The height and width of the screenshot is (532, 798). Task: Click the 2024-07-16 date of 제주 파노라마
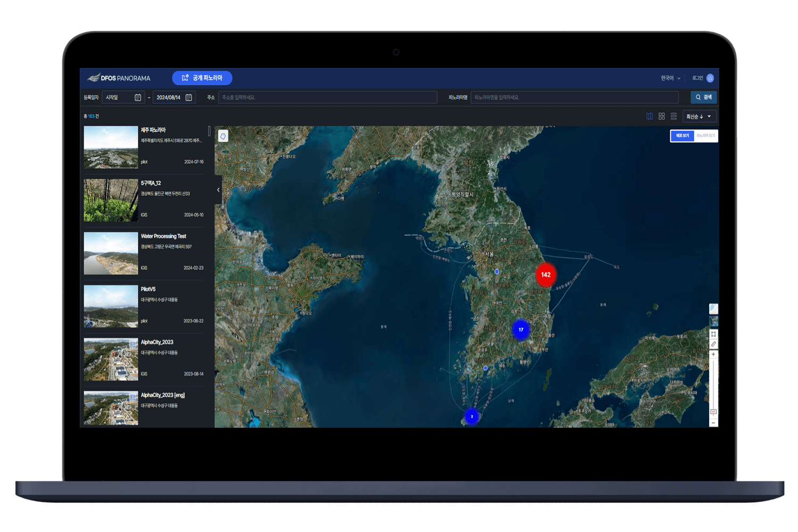[194, 162]
